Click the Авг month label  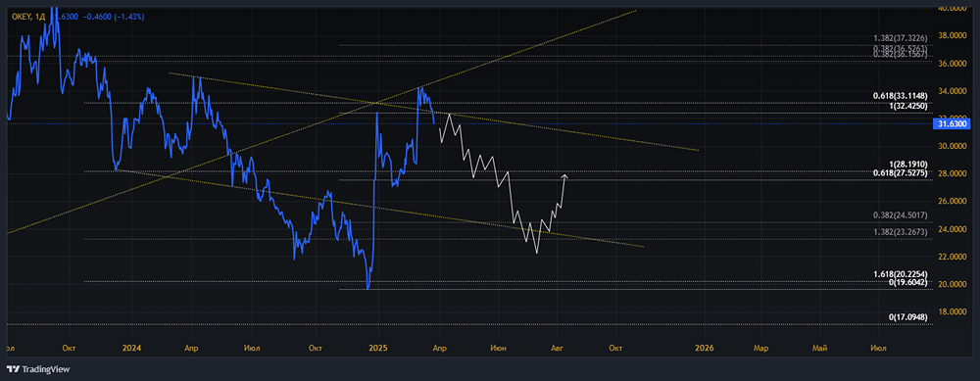(558, 348)
